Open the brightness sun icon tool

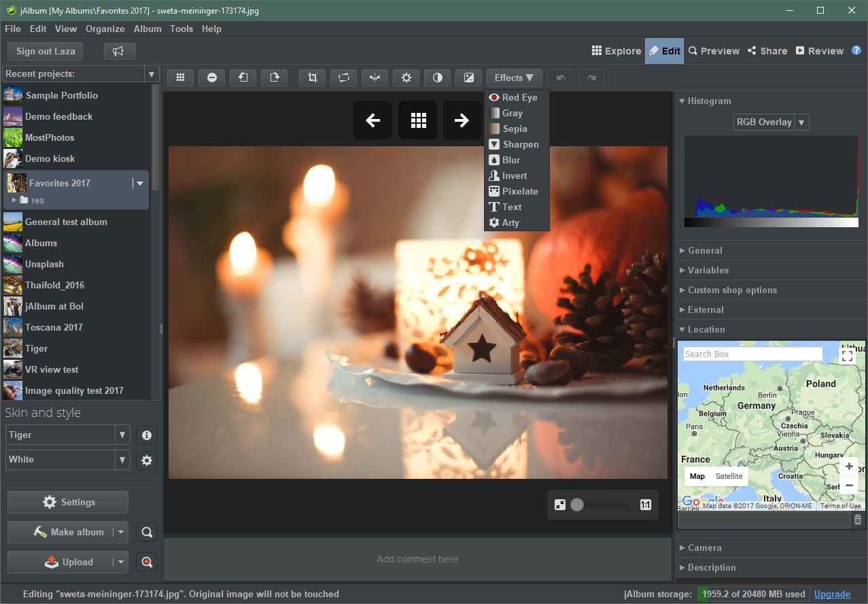[x=406, y=78]
